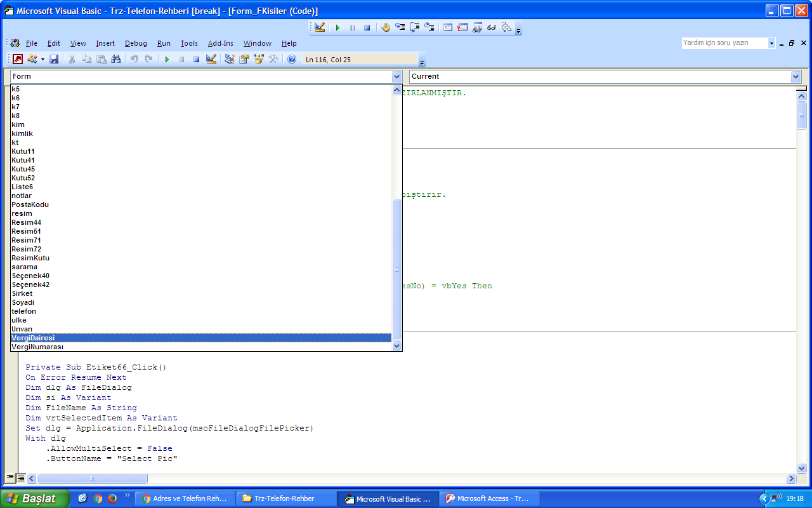
Task: Switch to Full Module View at bottom left
Action: (x=20, y=478)
